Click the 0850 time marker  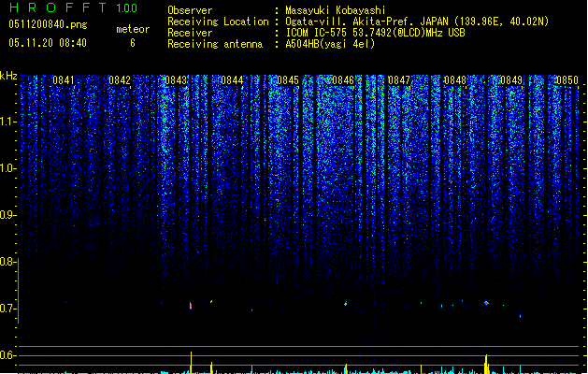[x=567, y=80]
